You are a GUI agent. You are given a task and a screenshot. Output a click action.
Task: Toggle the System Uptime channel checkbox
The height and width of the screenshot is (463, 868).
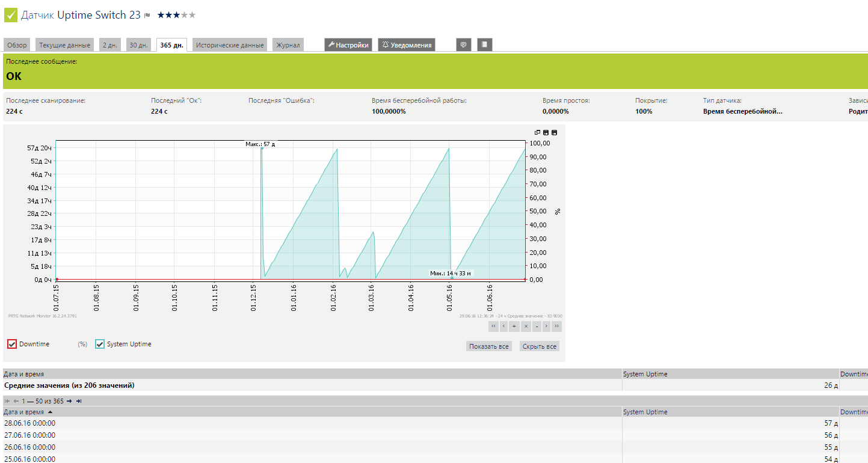click(x=100, y=344)
